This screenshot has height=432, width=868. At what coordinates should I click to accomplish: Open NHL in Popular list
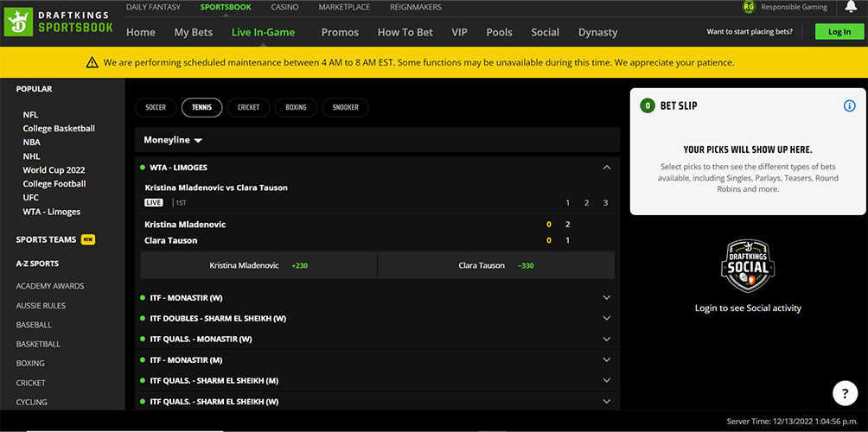pyautogui.click(x=31, y=156)
